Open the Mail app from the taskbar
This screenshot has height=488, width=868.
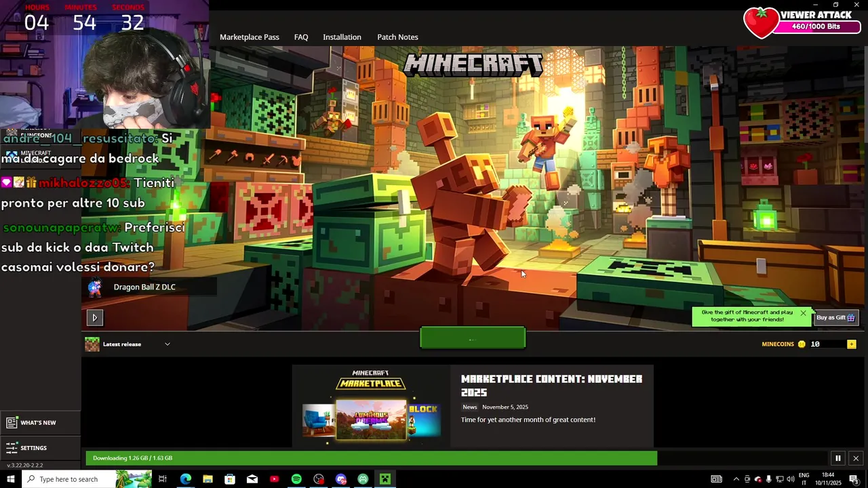[252, 479]
